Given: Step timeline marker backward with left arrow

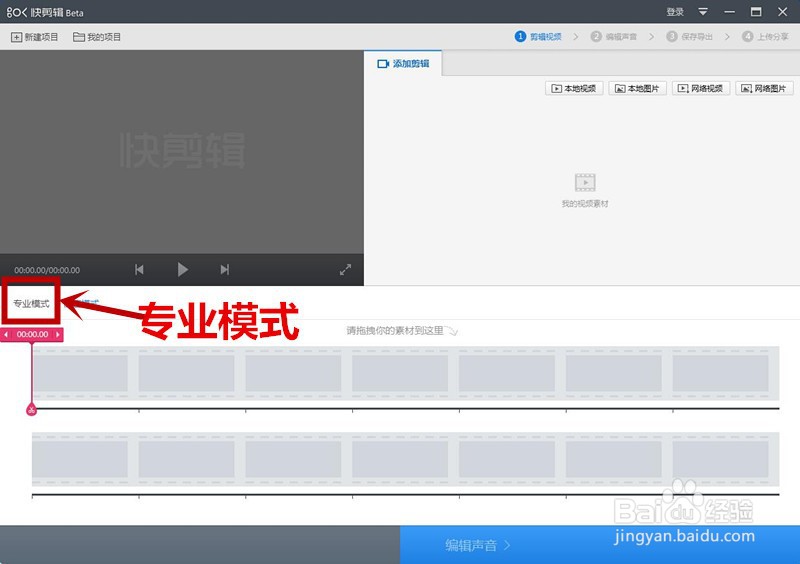Looking at the screenshot, I should (6, 335).
